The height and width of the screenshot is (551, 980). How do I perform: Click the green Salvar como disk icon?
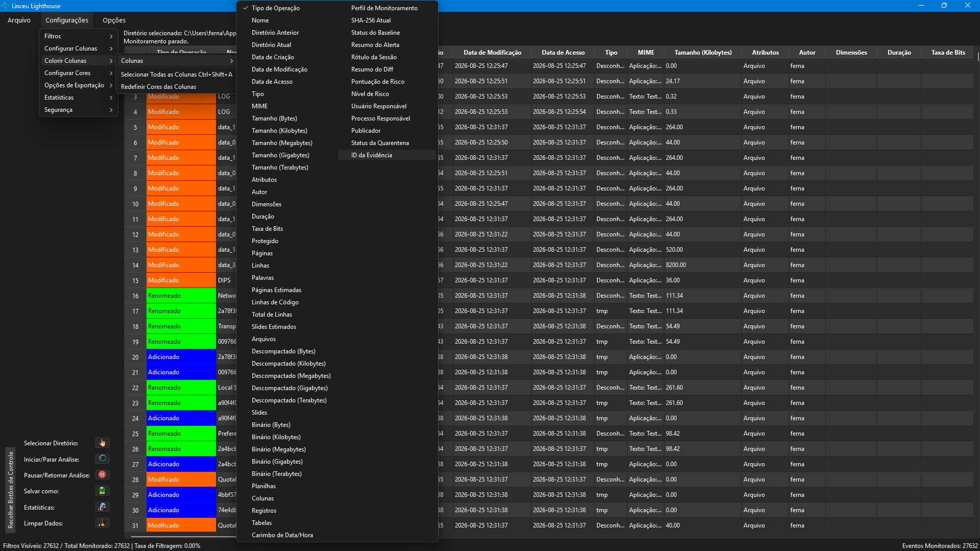(102, 491)
